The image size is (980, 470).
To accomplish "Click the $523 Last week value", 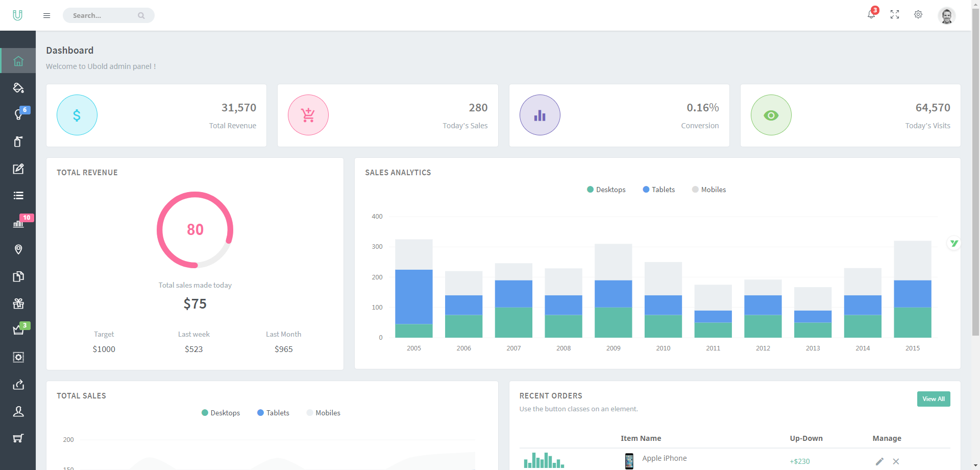I will pyautogui.click(x=194, y=349).
